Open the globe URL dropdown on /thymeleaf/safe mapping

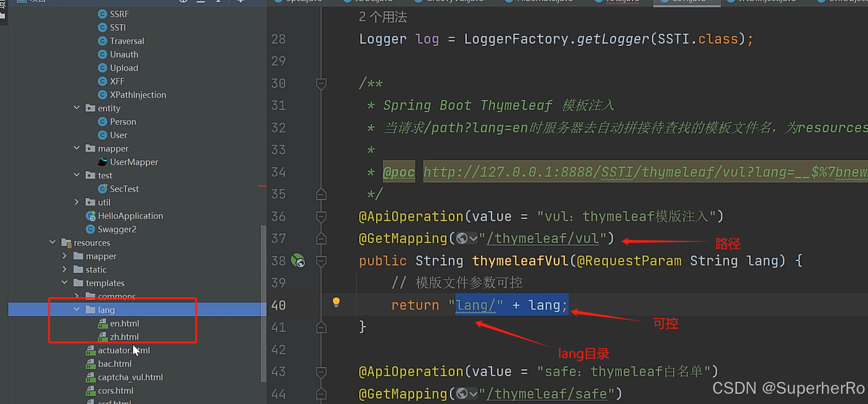(x=467, y=394)
